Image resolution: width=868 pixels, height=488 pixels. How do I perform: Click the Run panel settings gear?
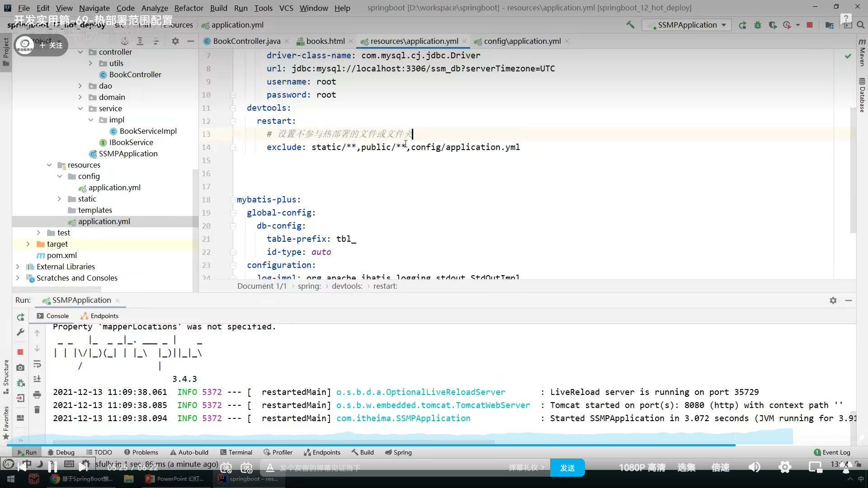click(833, 300)
